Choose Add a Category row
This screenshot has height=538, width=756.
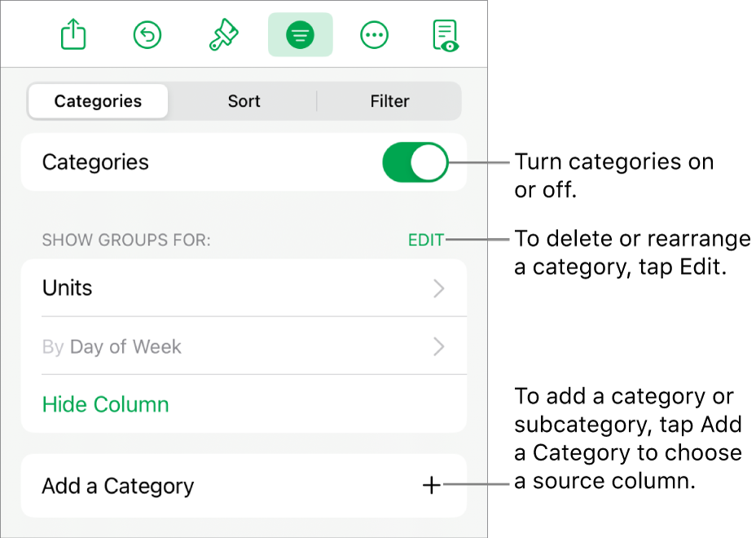tap(118, 487)
